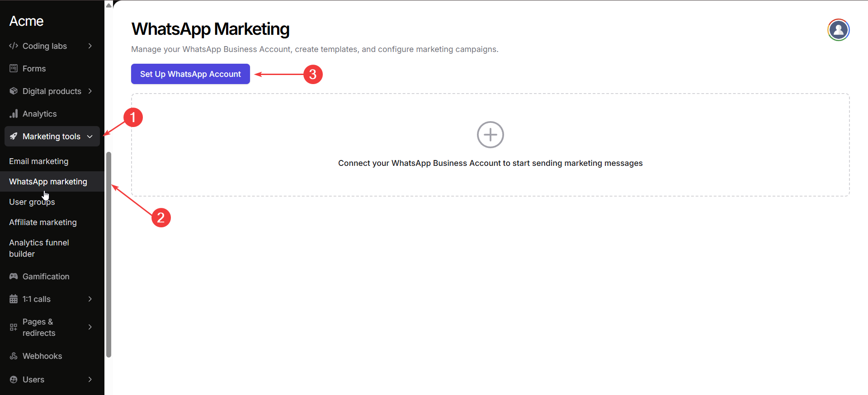Click the Coding labs code icon
868x395 pixels.
(14, 46)
